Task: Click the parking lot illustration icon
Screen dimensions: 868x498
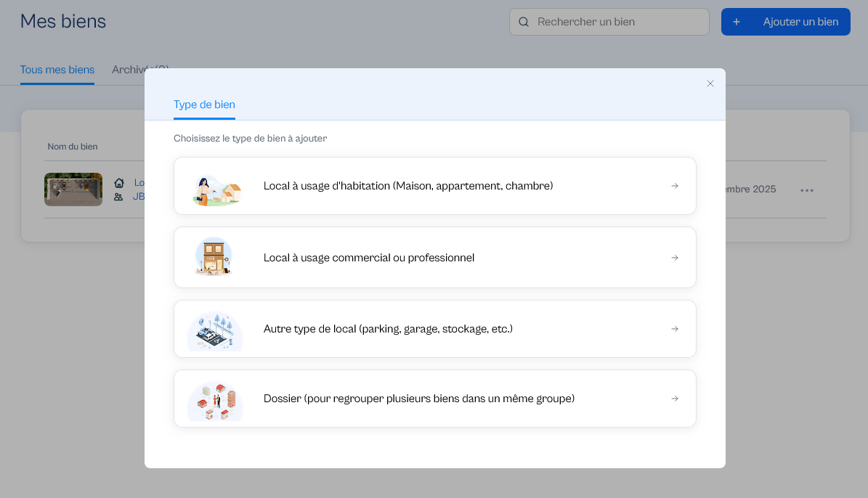Action: tap(215, 331)
